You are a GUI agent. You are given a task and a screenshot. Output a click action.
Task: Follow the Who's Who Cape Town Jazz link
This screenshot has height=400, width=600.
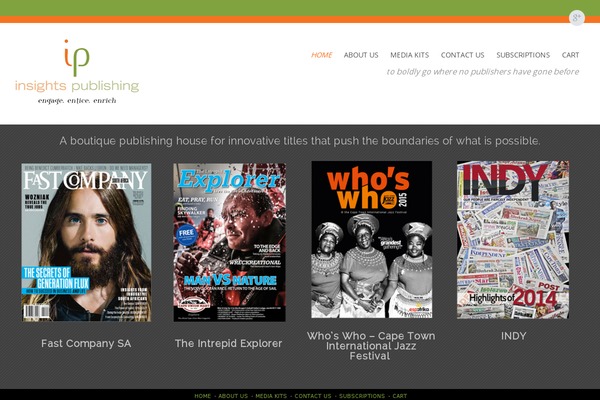(371, 346)
